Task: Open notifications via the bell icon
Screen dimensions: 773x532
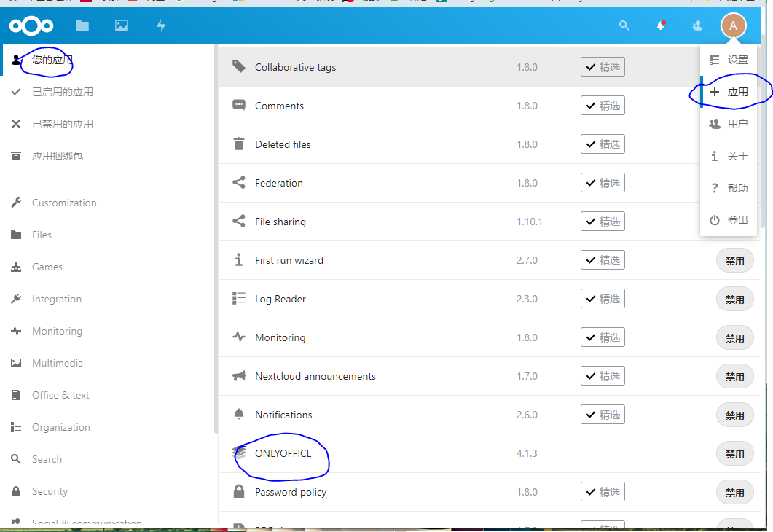Action: tap(660, 26)
